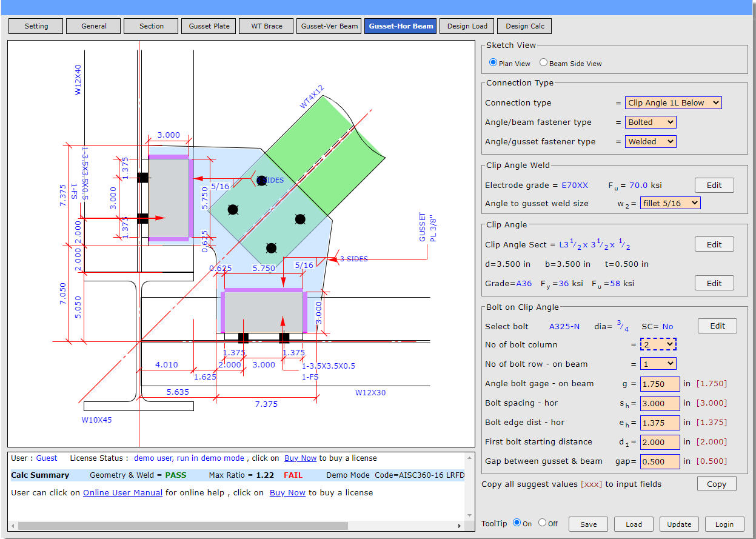
Task: Go to the Gusset Plate tab
Action: pos(209,26)
